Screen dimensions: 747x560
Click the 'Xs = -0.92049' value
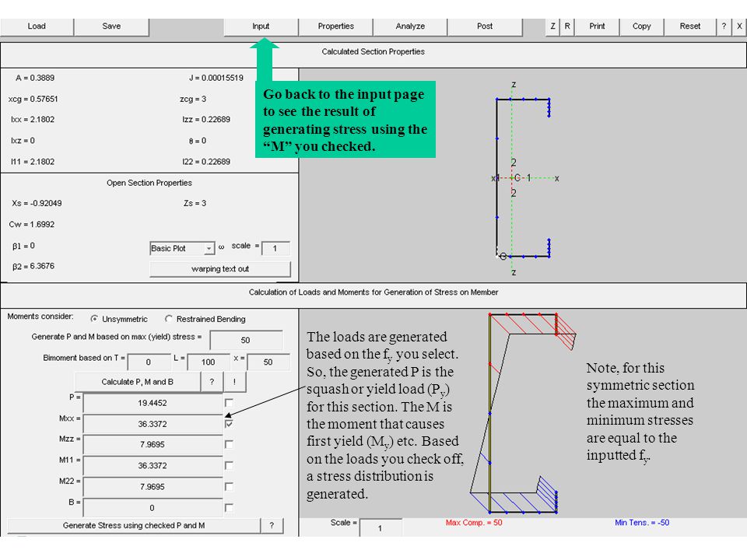[x=37, y=203]
